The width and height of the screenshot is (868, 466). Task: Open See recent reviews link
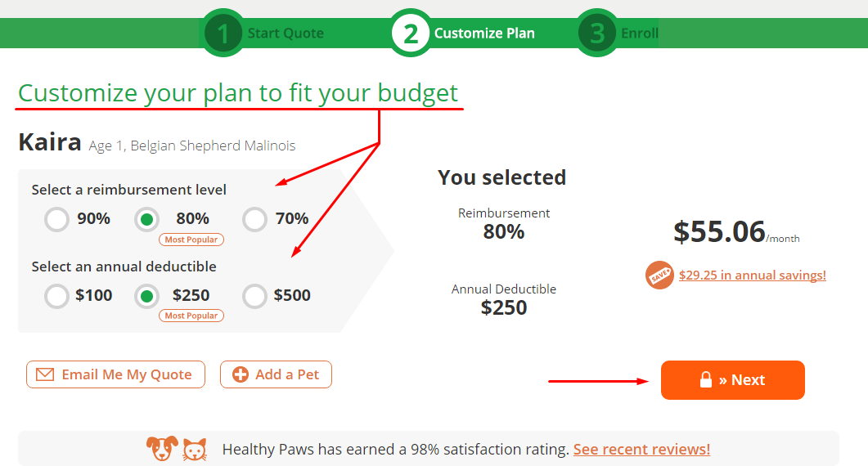coord(641,450)
